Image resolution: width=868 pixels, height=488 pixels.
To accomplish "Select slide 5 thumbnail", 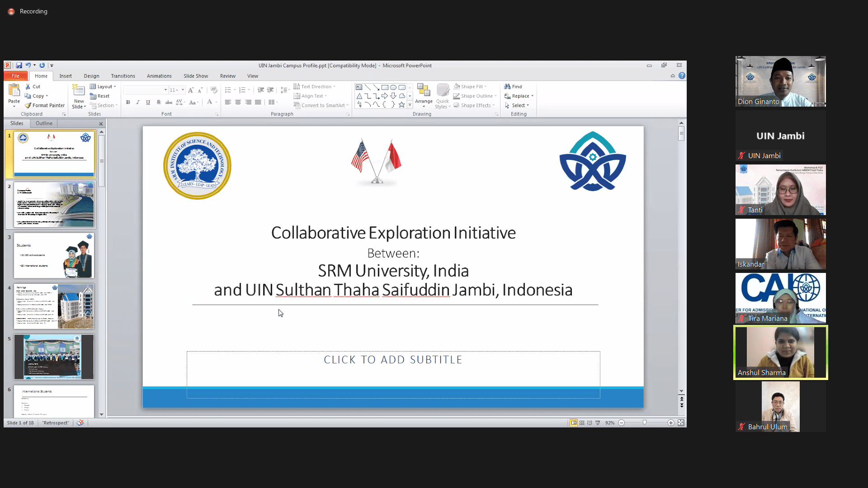I will pyautogui.click(x=54, y=357).
